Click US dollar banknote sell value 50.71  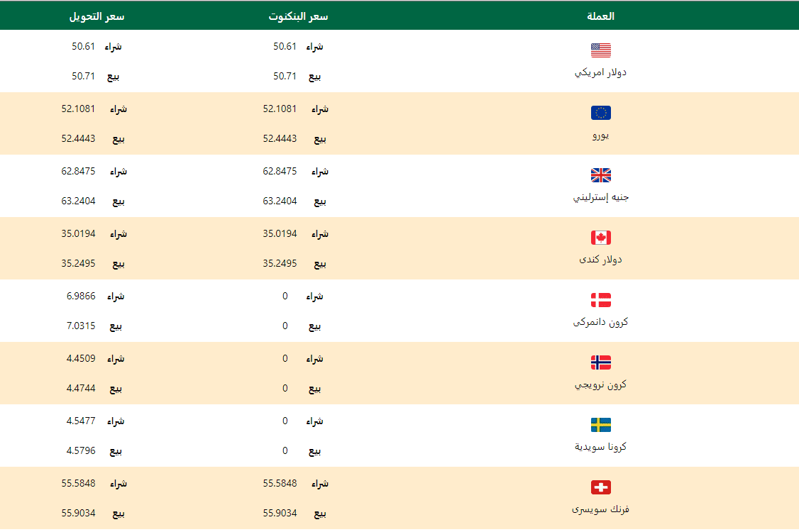coord(285,77)
